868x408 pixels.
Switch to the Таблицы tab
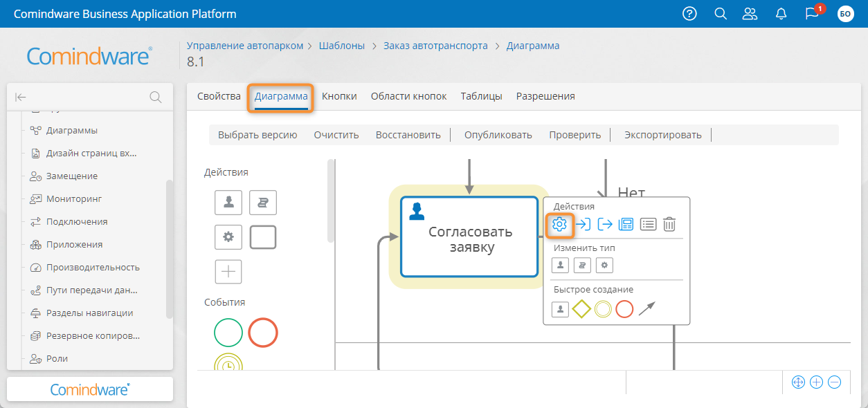pos(482,96)
